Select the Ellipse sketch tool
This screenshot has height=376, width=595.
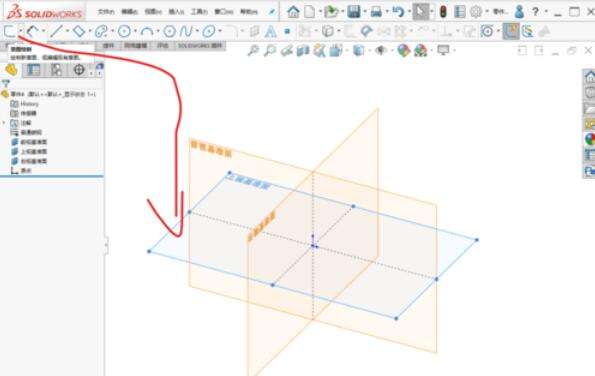pyautogui.click(x=209, y=31)
